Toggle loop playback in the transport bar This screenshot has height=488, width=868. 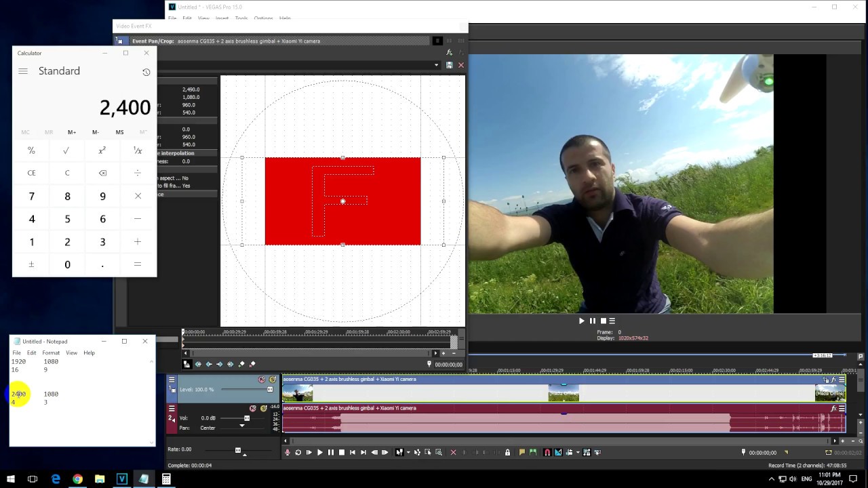pos(298,452)
